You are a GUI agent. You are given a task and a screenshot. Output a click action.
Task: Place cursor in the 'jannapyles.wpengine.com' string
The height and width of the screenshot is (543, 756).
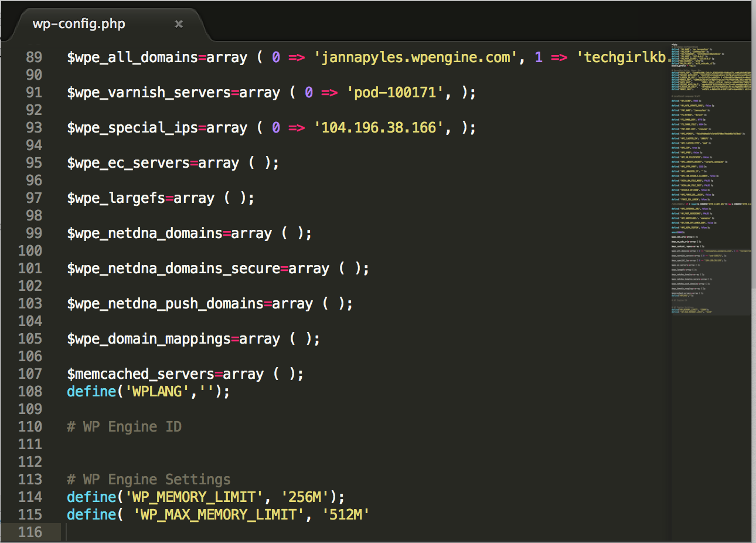coord(416,57)
